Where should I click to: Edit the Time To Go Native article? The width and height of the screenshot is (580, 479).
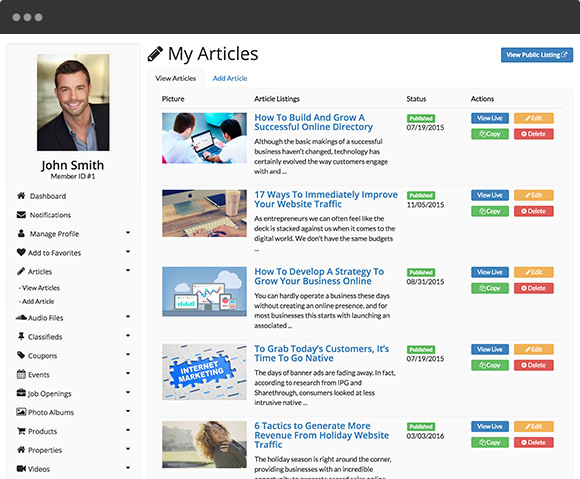click(533, 350)
